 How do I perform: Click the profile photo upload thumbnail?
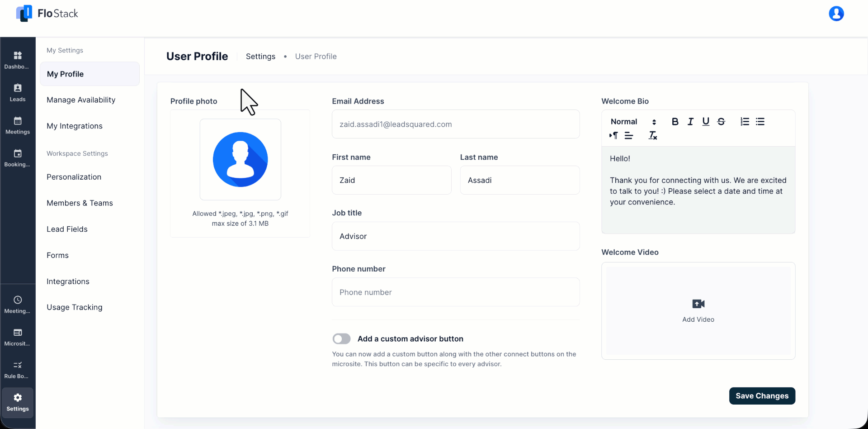[241, 159]
